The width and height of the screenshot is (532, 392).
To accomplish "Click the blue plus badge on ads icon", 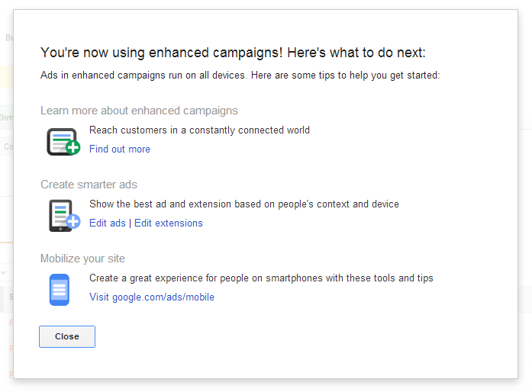I will [73, 221].
